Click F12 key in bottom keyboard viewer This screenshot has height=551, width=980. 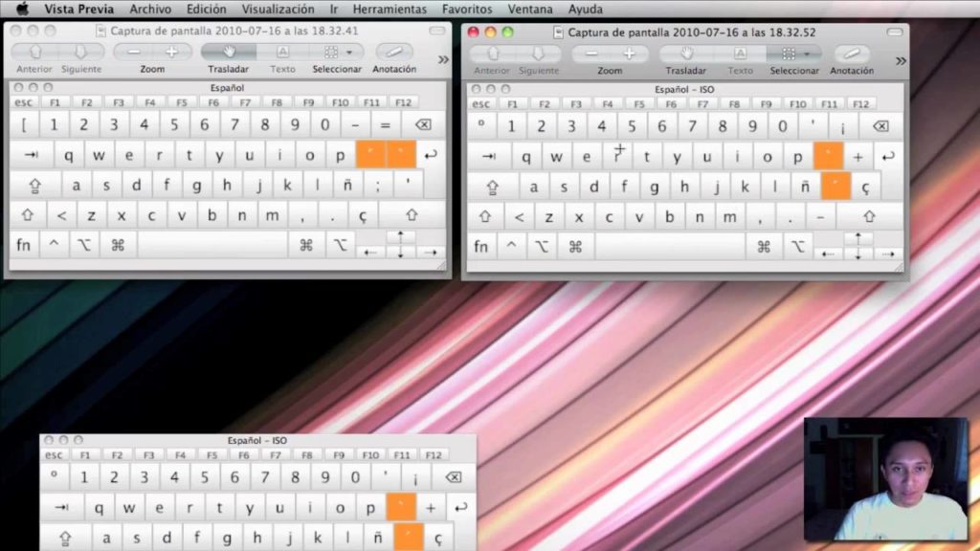434,454
